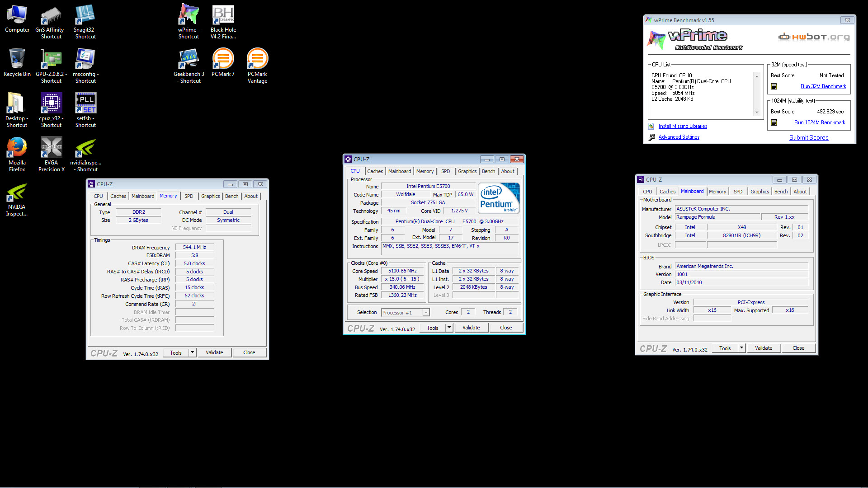Open msconfig shortcut icon
This screenshot has height=488, width=868.
tap(85, 66)
